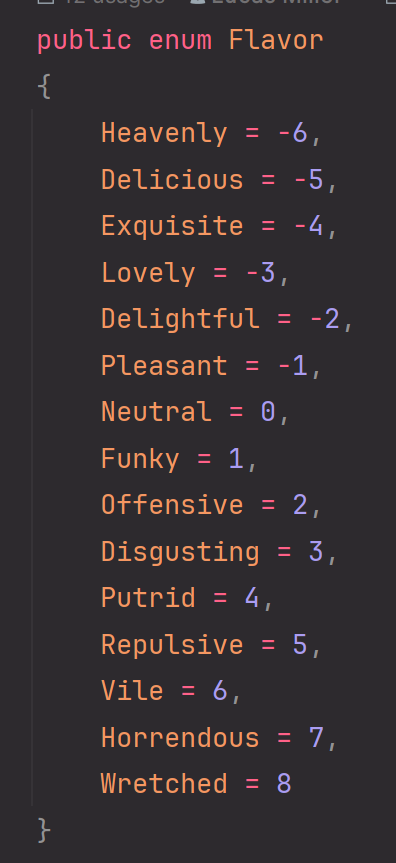The image size is (396, 863).
Task: Select the Putrid enum member
Action: 148,598
